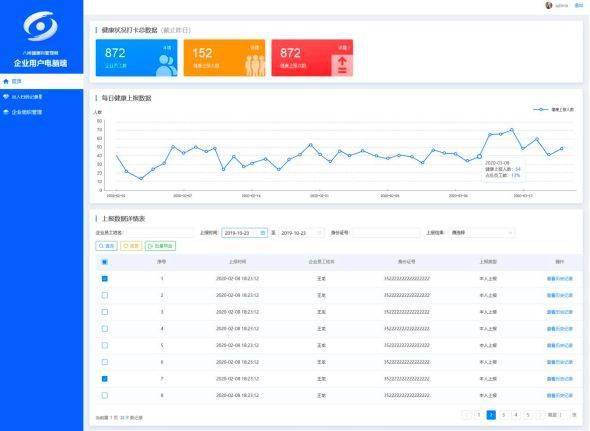
Task: Click the cloud icon for enterprise management
Action: click(6, 112)
